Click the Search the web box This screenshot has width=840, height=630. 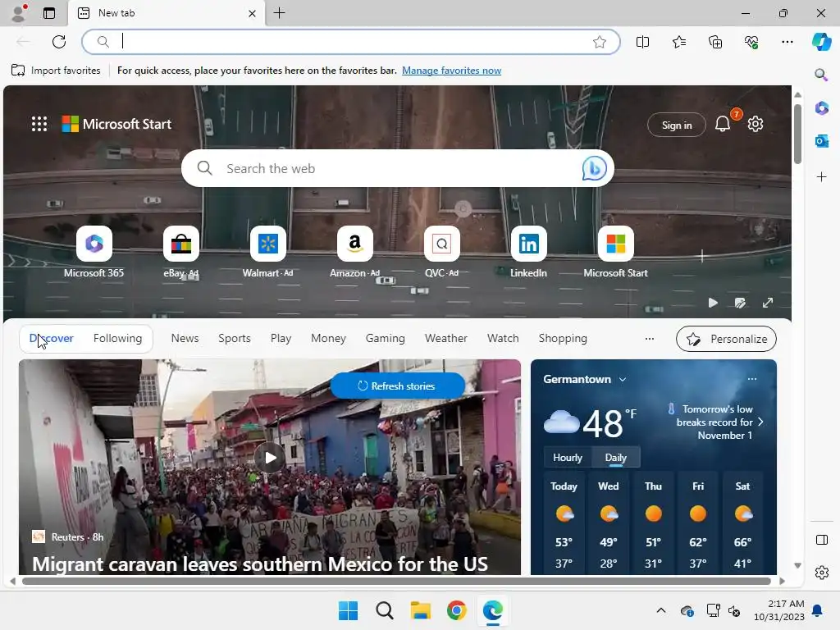pos(398,168)
